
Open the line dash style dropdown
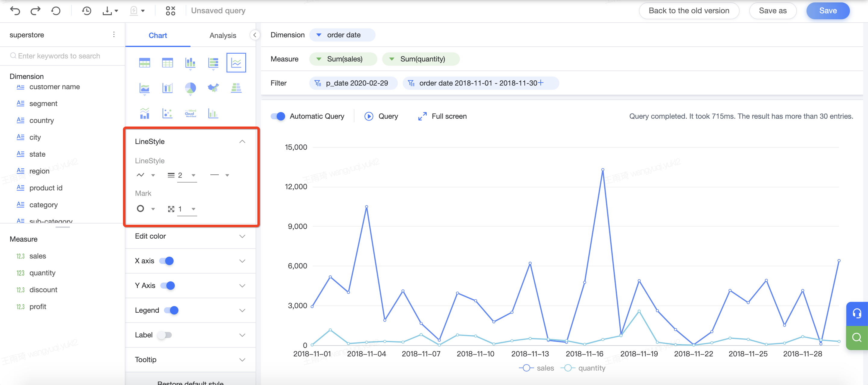[219, 175]
